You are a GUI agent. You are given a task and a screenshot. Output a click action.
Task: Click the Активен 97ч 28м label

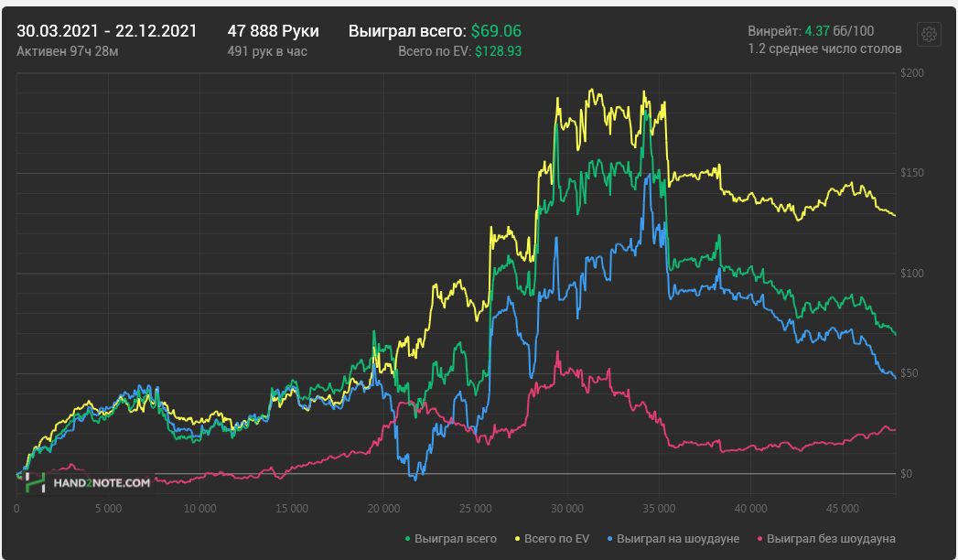coord(68,51)
